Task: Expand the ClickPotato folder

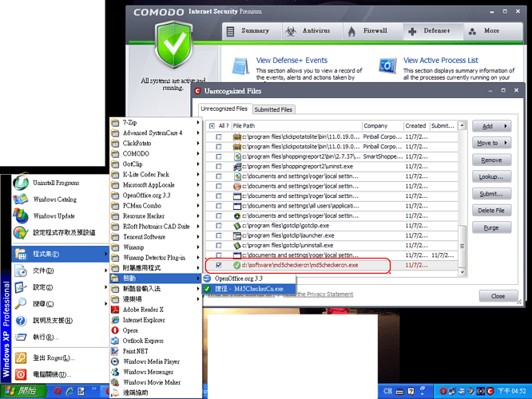Action: click(x=157, y=144)
